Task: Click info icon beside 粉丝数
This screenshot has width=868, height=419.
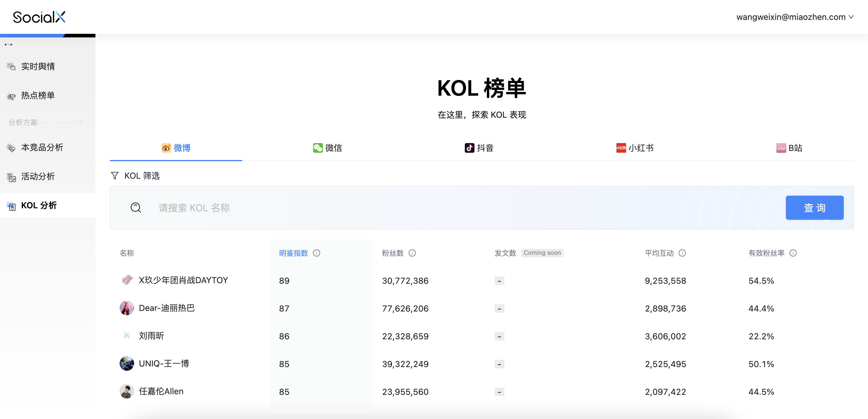Action: click(412, 253)
